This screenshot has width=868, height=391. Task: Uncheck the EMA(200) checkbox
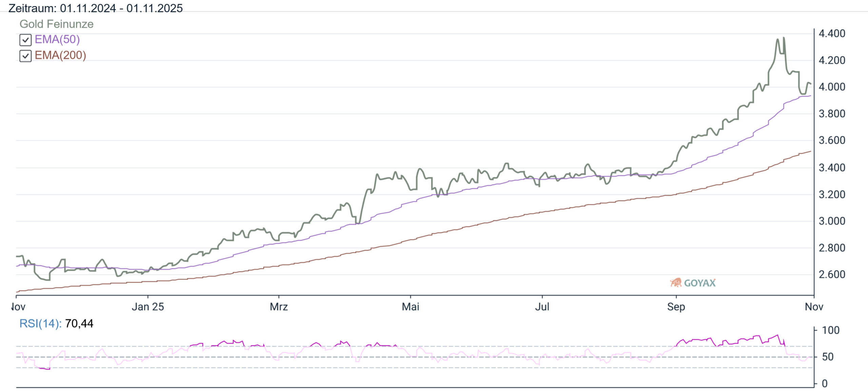[x=25, y=56]
